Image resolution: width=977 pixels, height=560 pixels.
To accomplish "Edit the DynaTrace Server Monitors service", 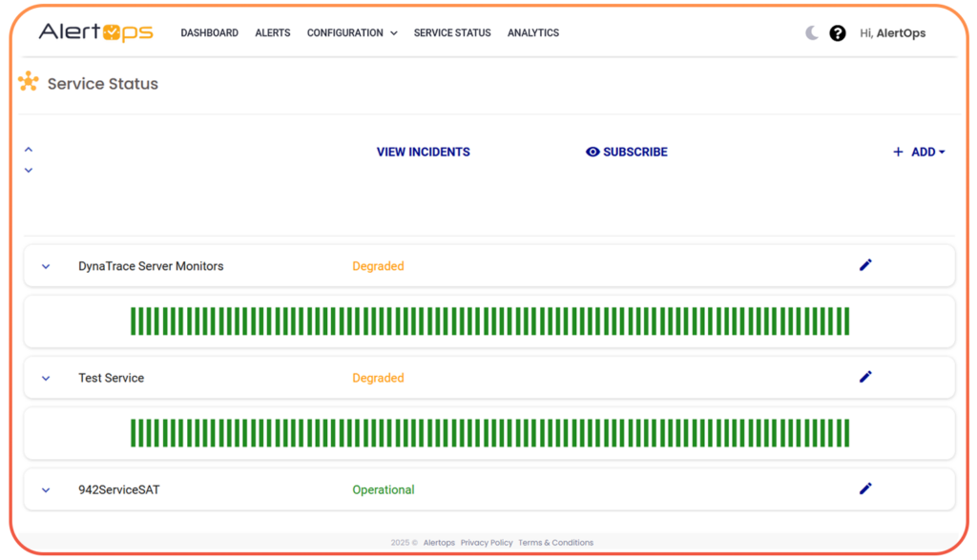I will [x=865, y=264].
